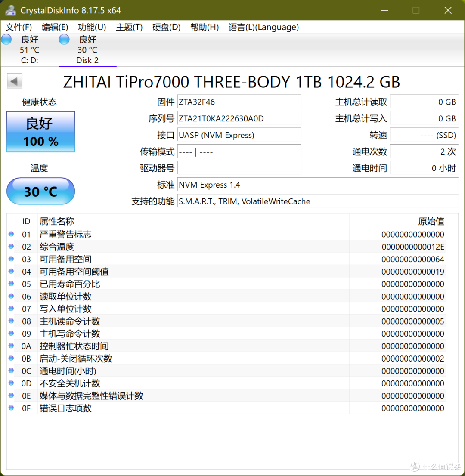Click the 良好 100% health status badge
Image resolution: width=465 pixels, height=476 pixels.
pos(40,132)
